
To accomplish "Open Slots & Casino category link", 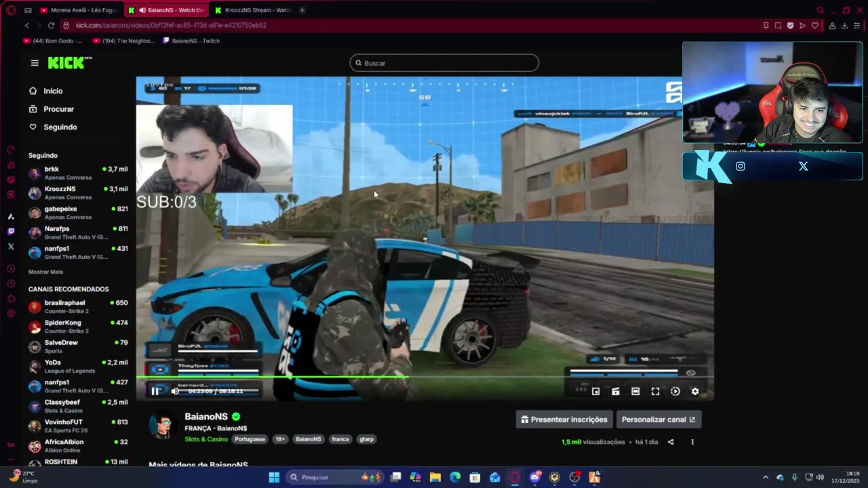I will click(x=206, y=439).
